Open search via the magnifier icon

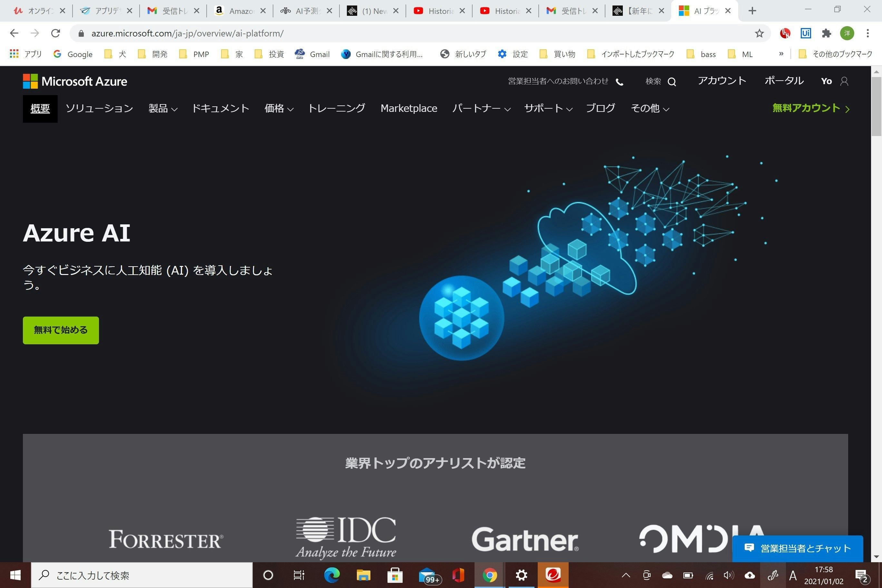click(672, 81)
